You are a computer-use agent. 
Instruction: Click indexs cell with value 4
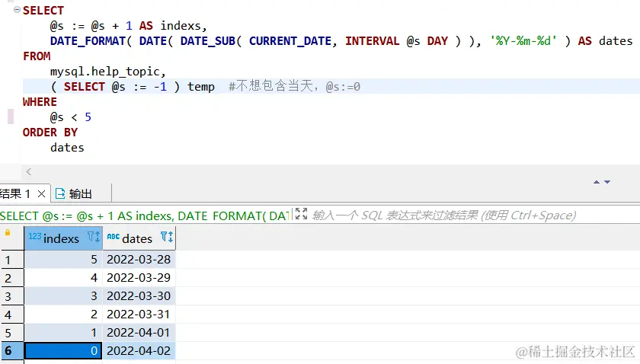tap(63, 278)
